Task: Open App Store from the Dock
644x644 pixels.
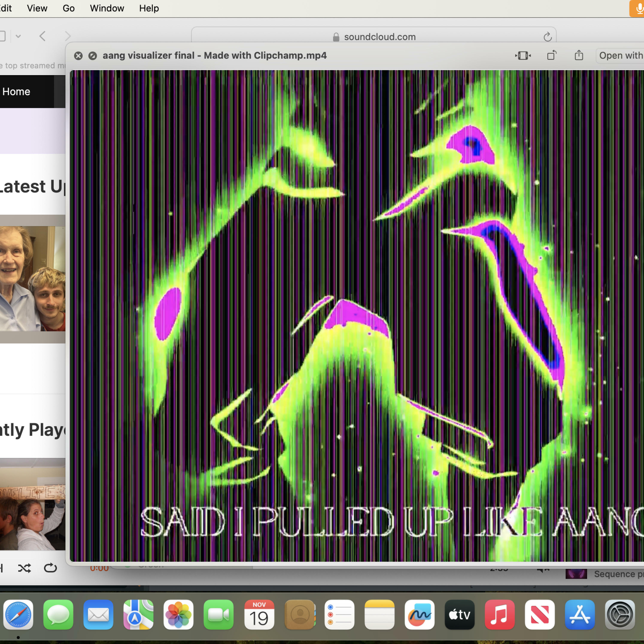Action: click(580, 615)
